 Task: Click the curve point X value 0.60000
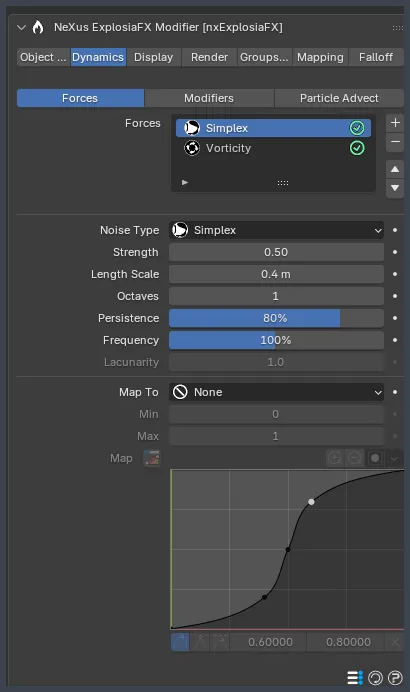(x=268, y=642)
